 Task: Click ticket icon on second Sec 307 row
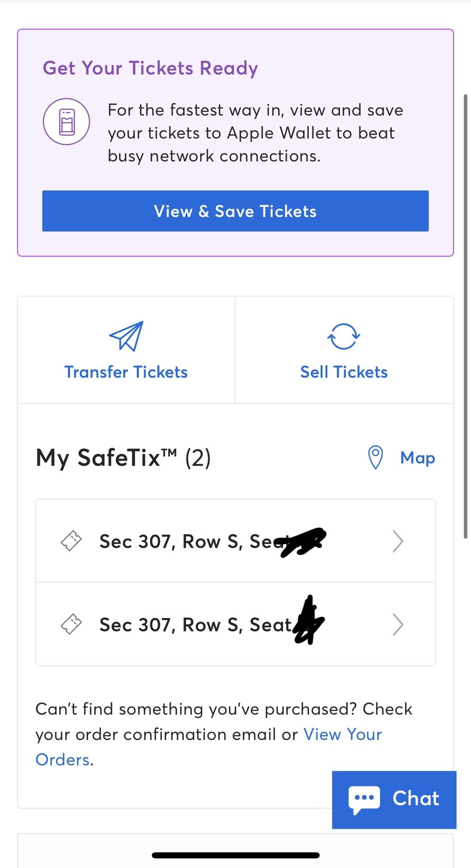(x=71, y=624)
